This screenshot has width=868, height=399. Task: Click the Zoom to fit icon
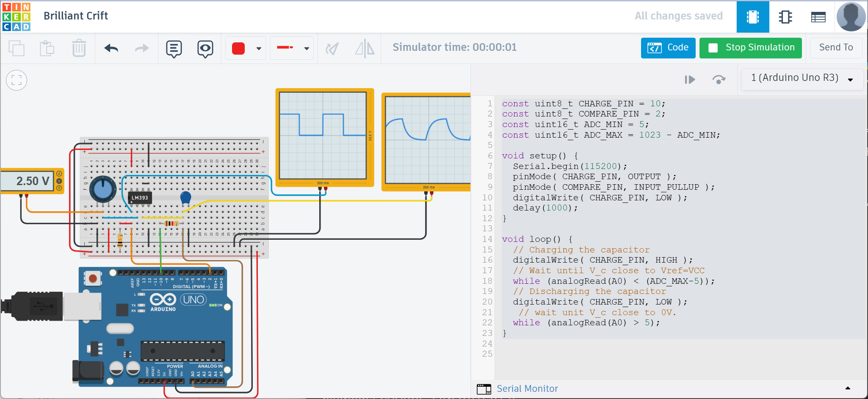pos(16,80)
